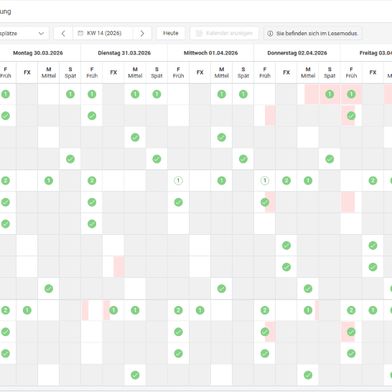
Task: Click green 2 badge in Thursday FX column
Action: pos(286,181)
